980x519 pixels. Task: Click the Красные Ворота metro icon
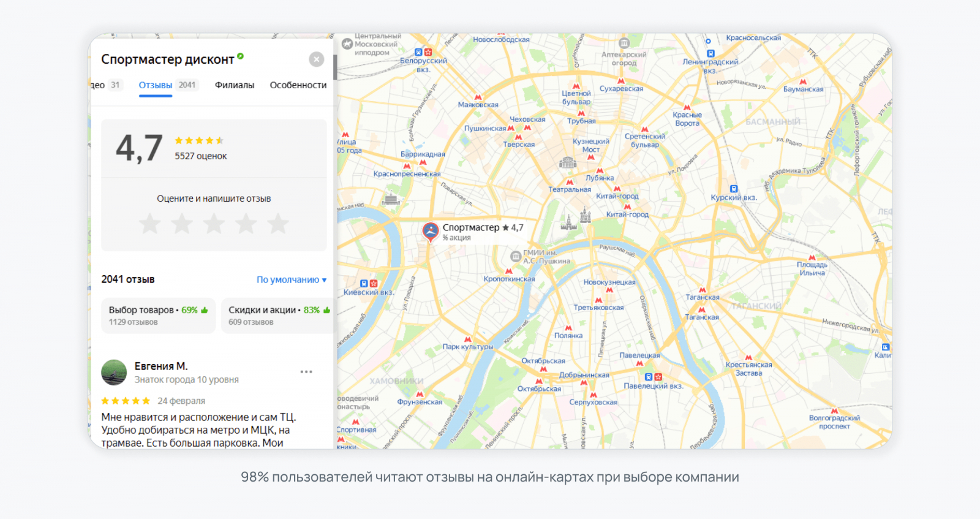pos(687,107)
